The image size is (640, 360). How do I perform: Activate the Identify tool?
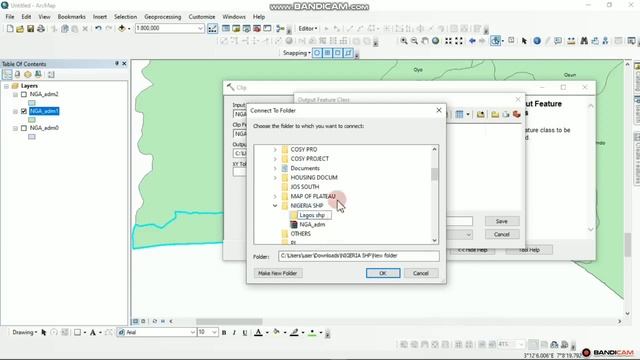click(537, 41)
